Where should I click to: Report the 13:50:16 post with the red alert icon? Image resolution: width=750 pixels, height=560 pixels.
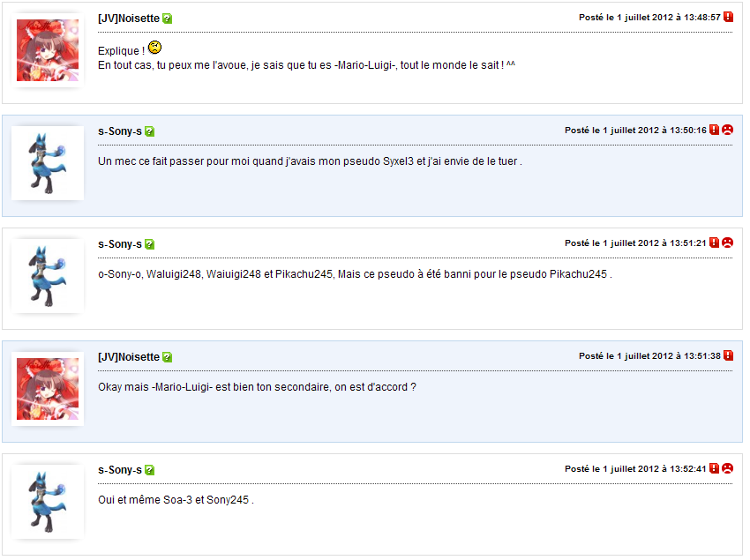(714, 130)
